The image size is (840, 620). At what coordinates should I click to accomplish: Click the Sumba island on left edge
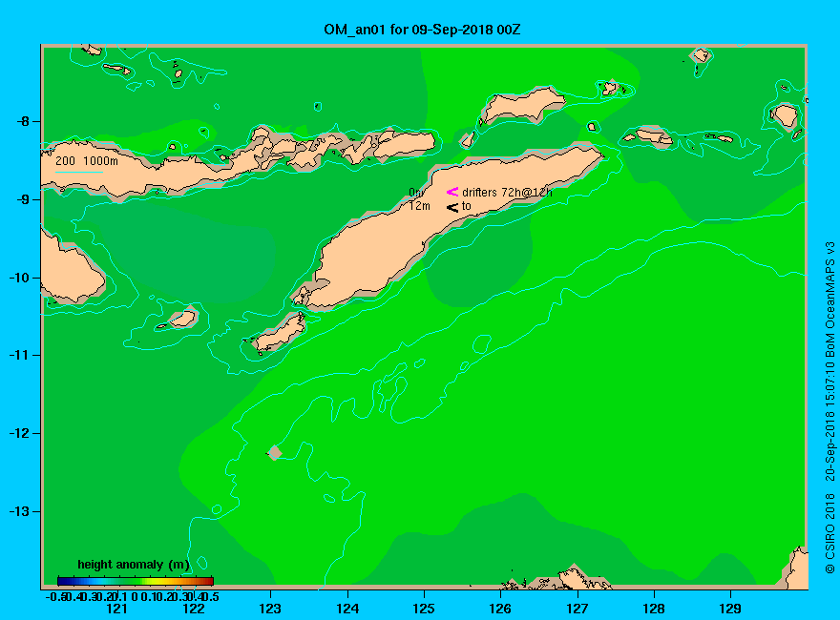click(x=72, y=268)
